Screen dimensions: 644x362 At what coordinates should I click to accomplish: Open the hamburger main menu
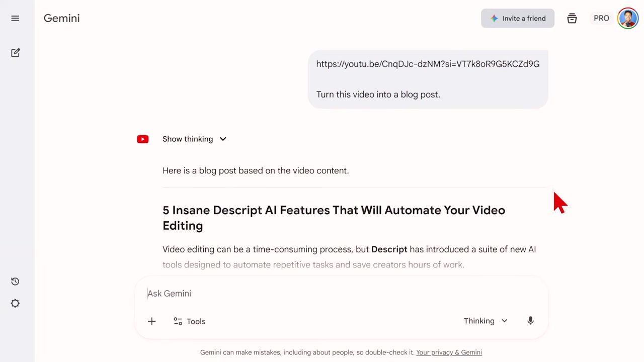[x=15, y=18]
